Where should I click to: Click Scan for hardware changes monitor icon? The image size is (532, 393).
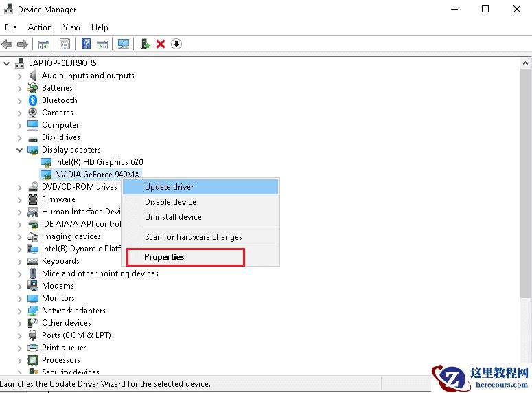tap(124, 44)
